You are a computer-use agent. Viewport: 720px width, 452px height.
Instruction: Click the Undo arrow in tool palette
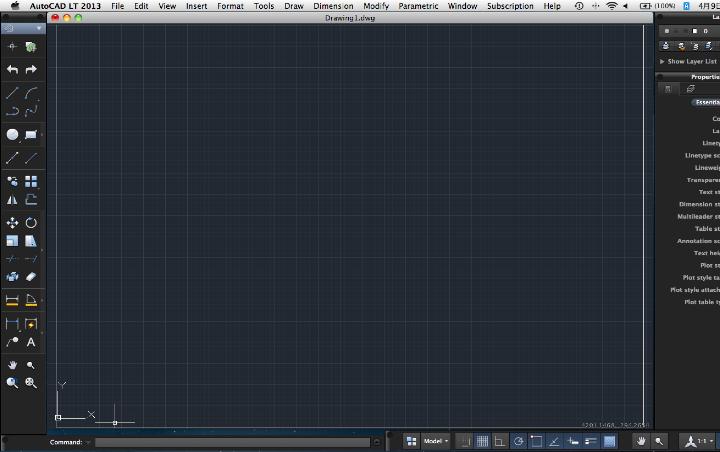coord(12,70)
